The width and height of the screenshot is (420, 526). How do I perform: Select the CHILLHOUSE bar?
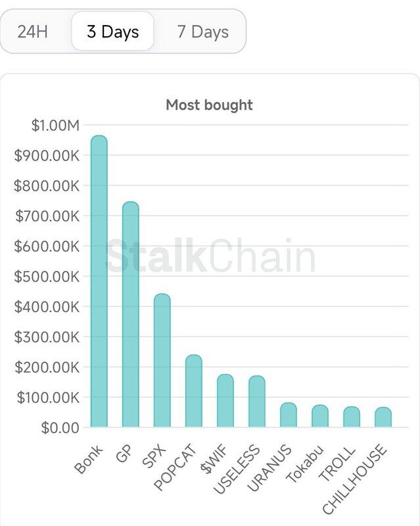click(383, 418)
